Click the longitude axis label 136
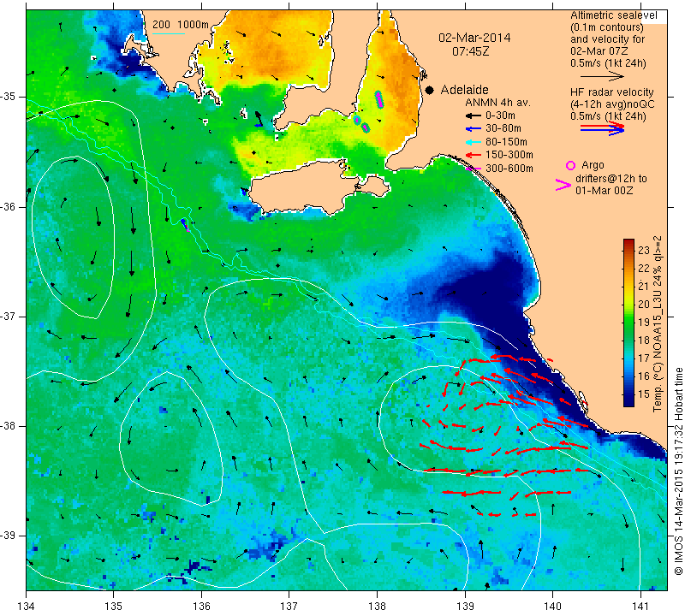 click(201, 607)
